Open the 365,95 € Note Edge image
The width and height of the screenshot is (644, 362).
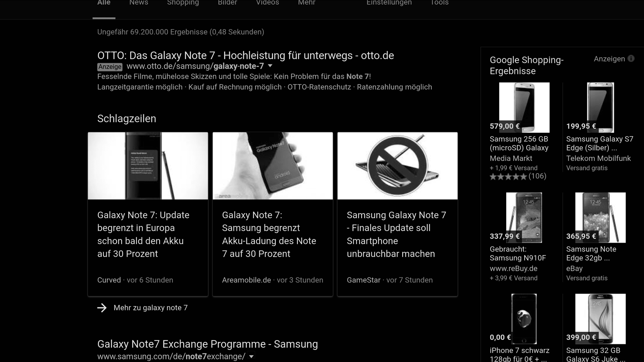600,218
